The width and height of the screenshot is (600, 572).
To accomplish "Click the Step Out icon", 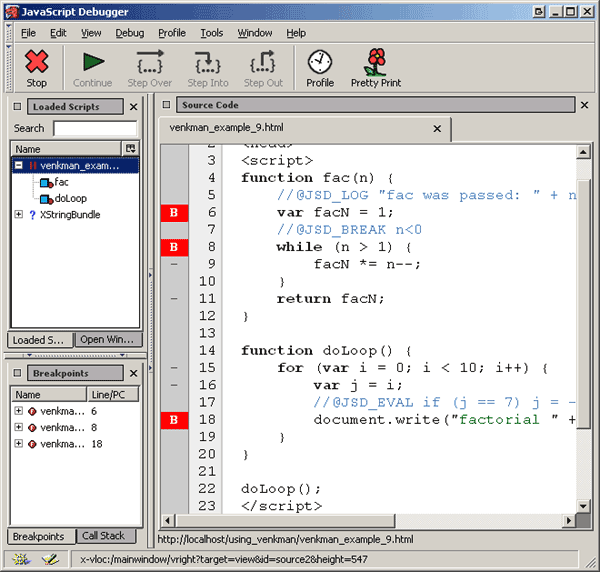I will click(263, 62).
